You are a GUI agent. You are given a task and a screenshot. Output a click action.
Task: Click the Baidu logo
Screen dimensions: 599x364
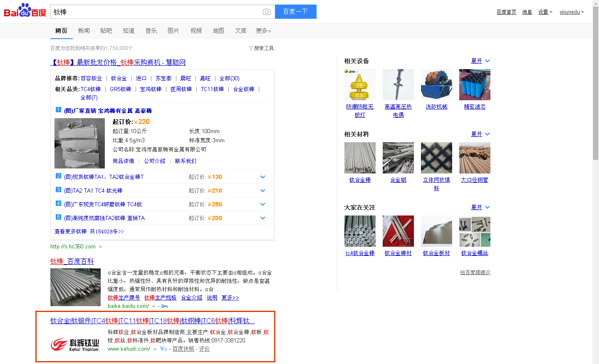pos(25,10)
